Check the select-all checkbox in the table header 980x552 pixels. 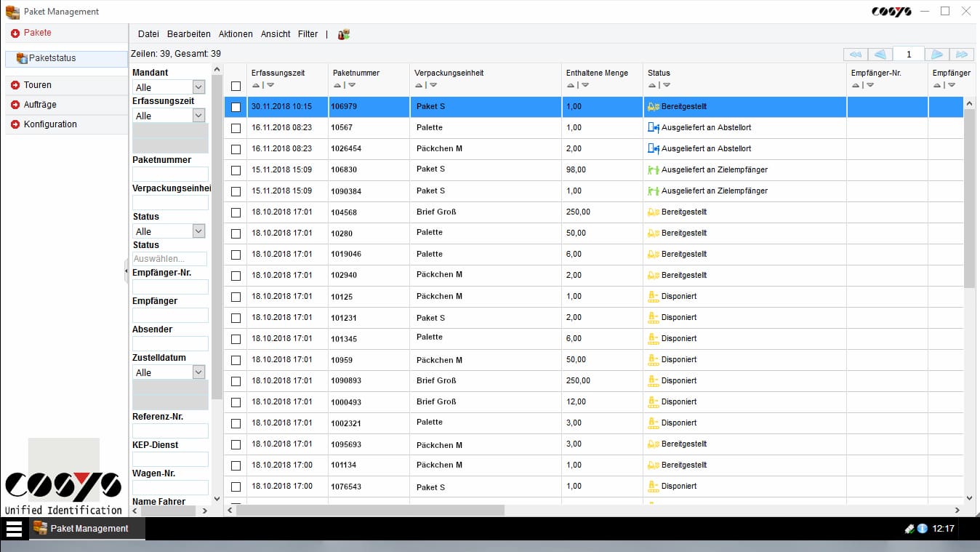pyautogui.click(x=236, y=84)
